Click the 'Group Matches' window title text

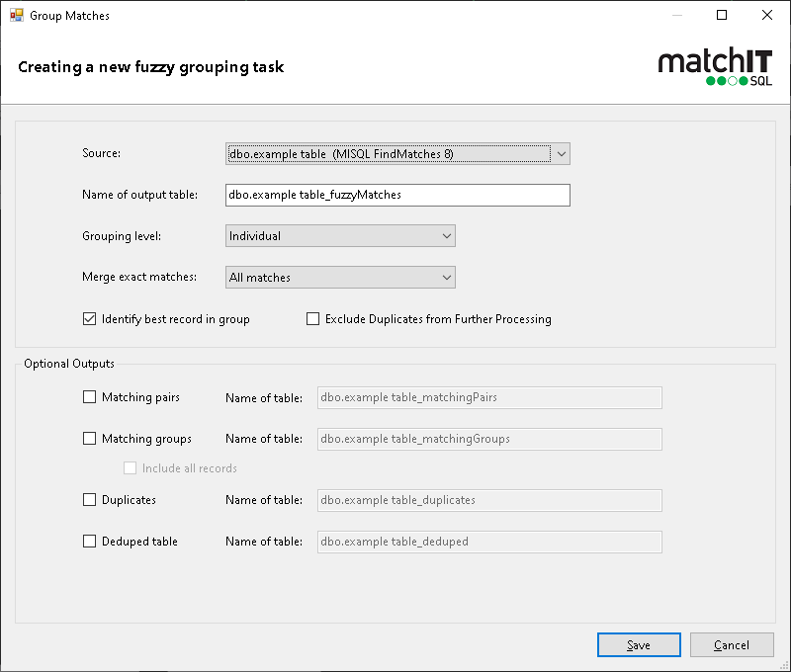[69, 16]
